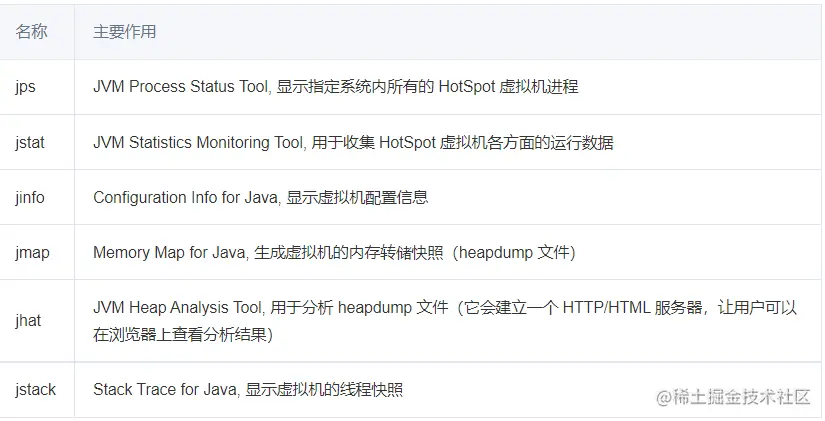Click the Memory Map for Java description
The image size is (825, 421).
coord(334,252)
